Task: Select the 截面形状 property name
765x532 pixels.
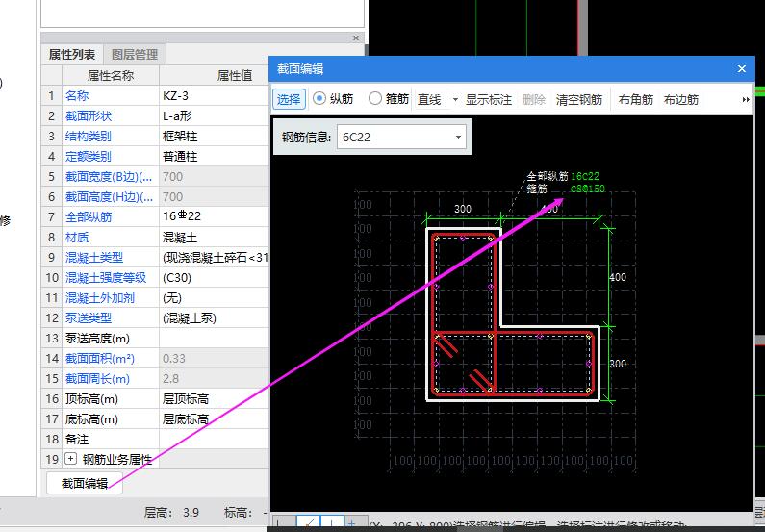Action: (89, 116)
